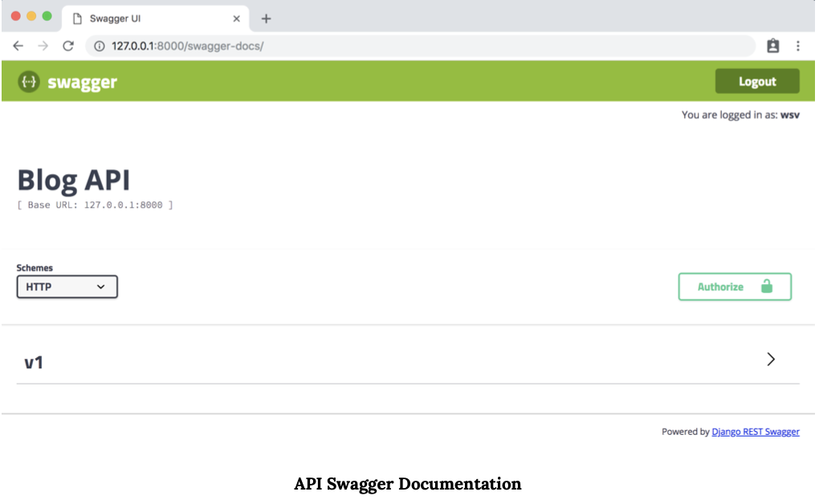
Task: Open the Django REST Swagger link
Action: pos(756,432)
